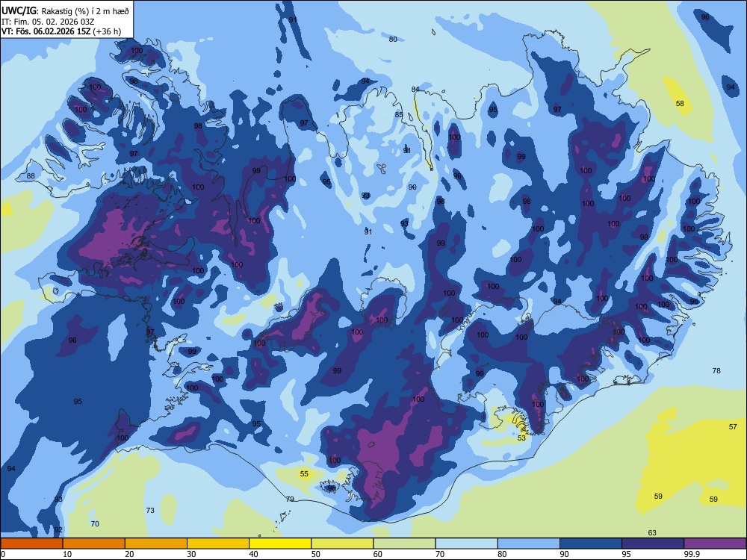Image resolution: width=747 pixels, height=560 pixels.
Task: Click the legend tick label '99.9'
Action: click(x=692, y=554)
